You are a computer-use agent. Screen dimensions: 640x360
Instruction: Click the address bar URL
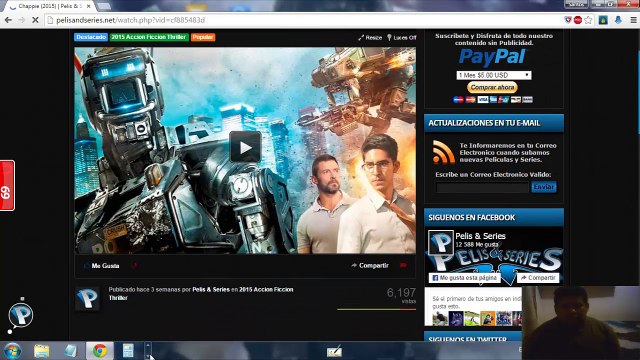[x=131, y=20]
